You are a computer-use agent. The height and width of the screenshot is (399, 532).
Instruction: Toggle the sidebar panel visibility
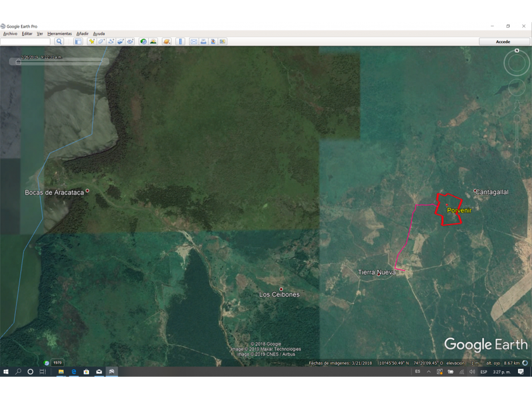point(78,41)
